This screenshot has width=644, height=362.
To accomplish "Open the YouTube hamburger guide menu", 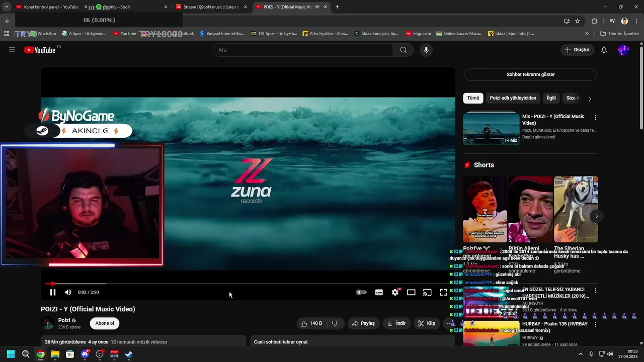I will click(x=12, y=50).
